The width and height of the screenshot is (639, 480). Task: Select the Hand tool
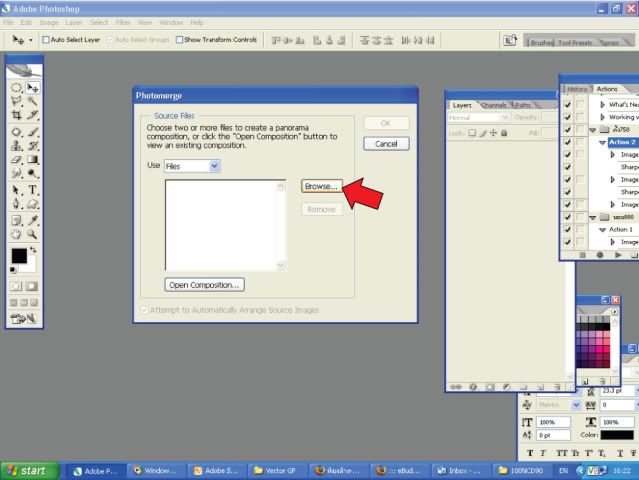click(x=16, y=234)
